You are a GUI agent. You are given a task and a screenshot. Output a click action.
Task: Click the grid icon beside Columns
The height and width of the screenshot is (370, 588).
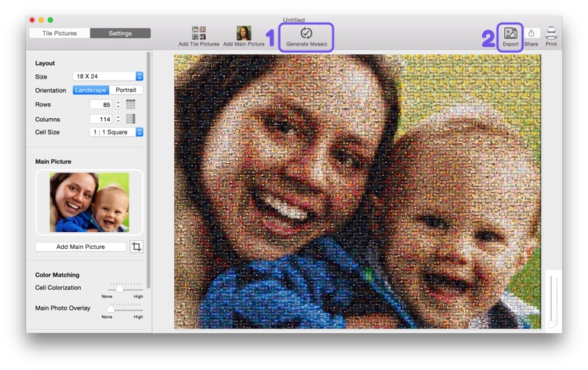131,119
